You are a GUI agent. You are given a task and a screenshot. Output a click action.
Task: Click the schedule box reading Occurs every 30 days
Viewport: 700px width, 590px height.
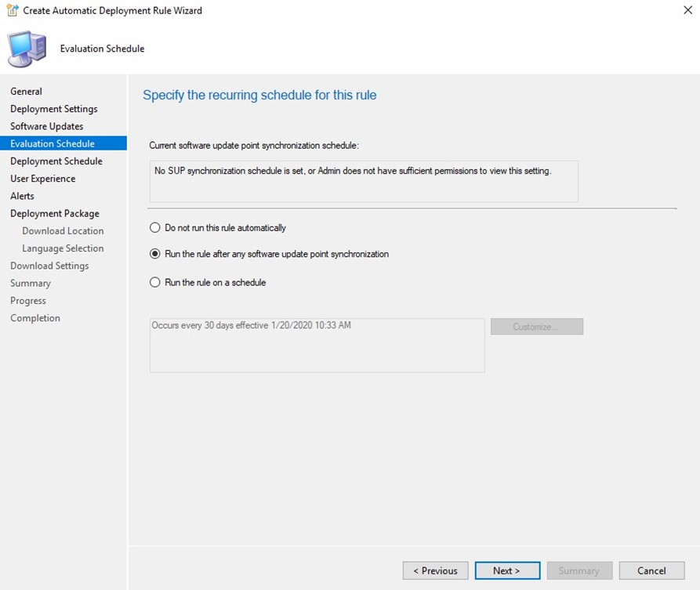tap(317, 345)
